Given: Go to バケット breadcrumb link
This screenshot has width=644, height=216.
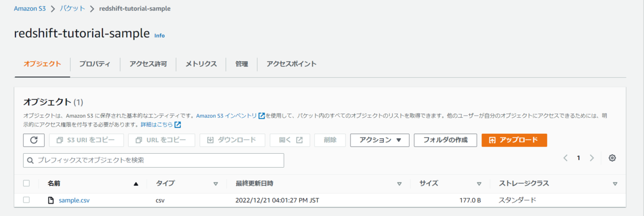Looking at the screenshot, I should pos(72,9).
